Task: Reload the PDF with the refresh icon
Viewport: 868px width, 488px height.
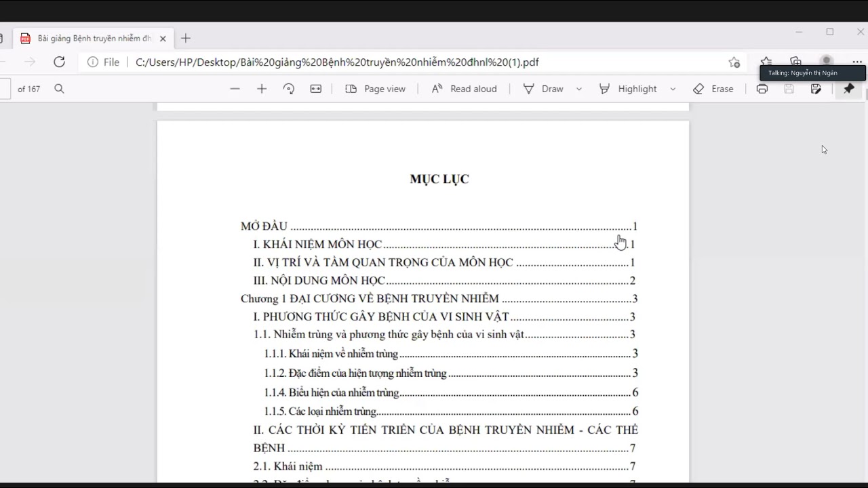Action: pyautogui.click(x=59, y=62)
